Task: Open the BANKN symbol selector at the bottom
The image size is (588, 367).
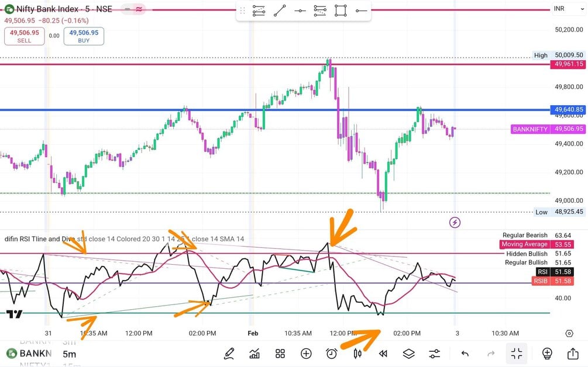Action: click(29, 353)
